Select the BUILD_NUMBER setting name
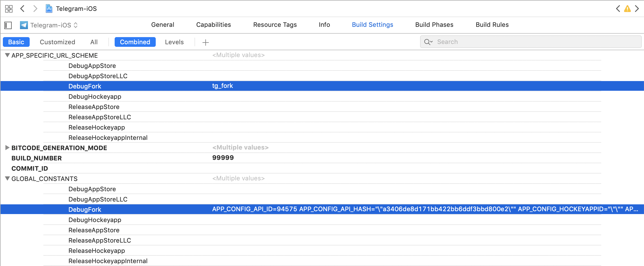The image size is (644, 266). tap(37, 158)
